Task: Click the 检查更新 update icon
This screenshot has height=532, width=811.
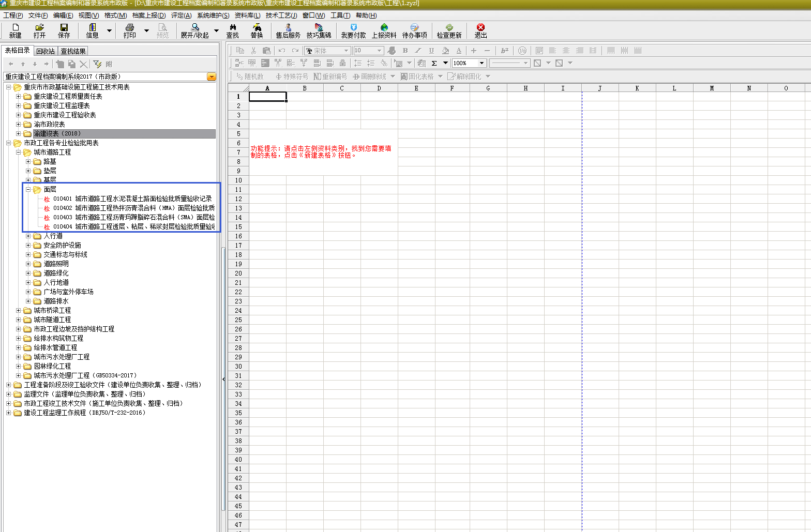Action: click(x=449, y=31)
